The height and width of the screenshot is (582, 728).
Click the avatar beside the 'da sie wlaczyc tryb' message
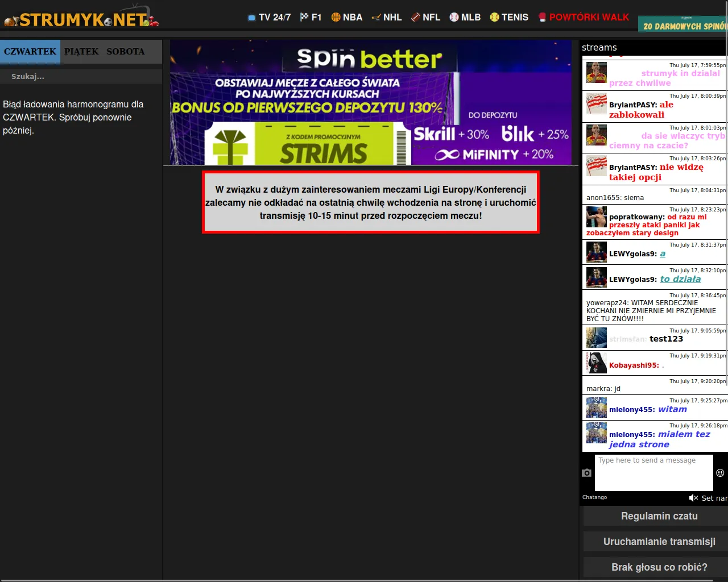point(597,135)
